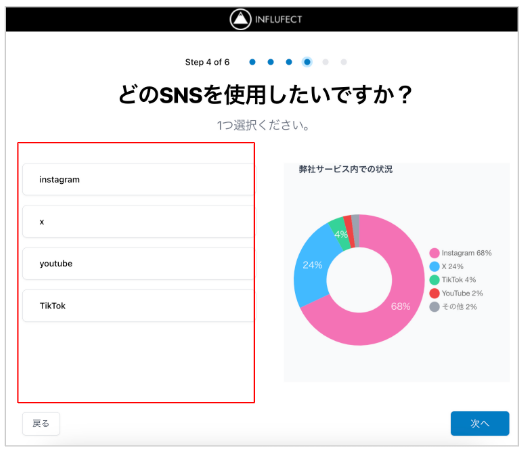This screenshot has height=453, width=523.
Task: Click the INFLUFECT mountain logo icon
Action: (x=240, y=19)
